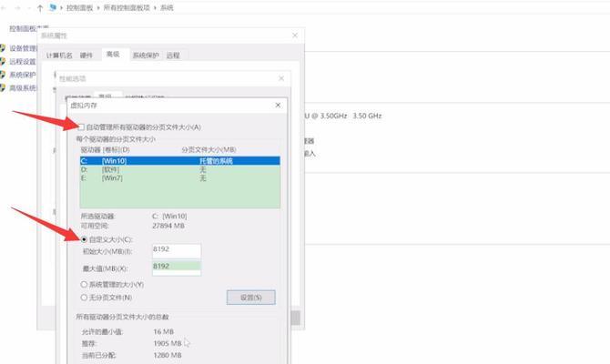
Task: Click 分页文件大小(MB) column header
Action: [x=208, y=150]
